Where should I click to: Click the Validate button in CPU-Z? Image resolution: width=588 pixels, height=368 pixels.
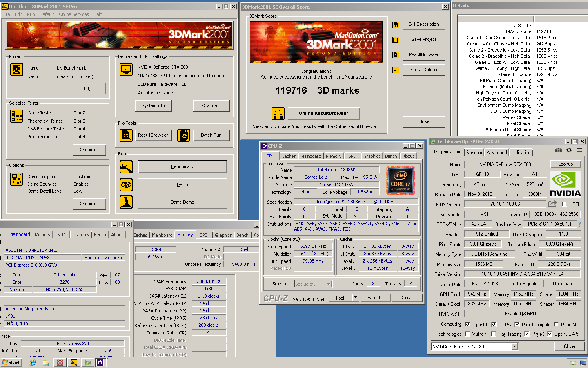[x=375, y=298]
